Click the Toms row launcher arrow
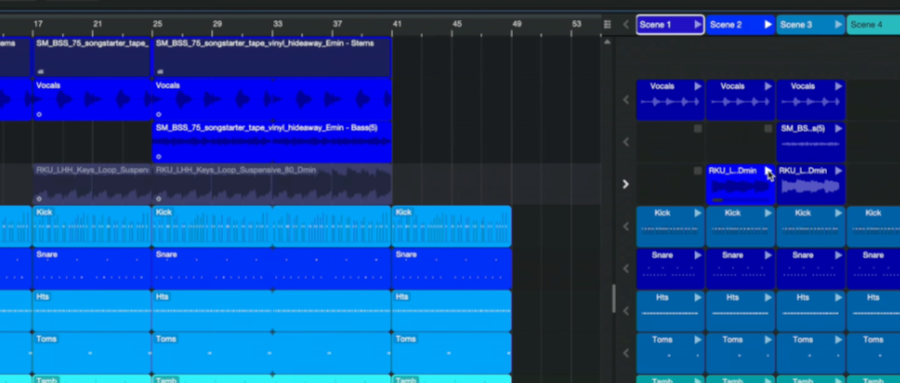The height and width of the screenshot is (383, 900). pos(626,353)
